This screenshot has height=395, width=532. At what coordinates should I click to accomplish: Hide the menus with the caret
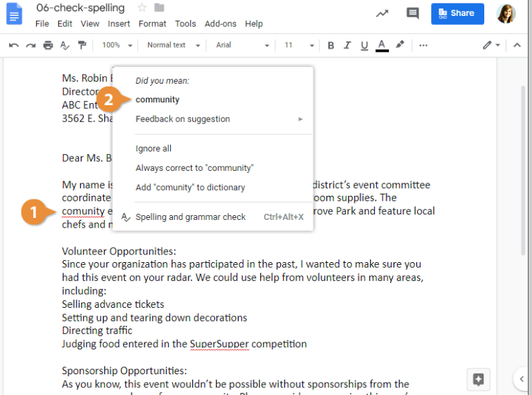[x=517, y=45]
